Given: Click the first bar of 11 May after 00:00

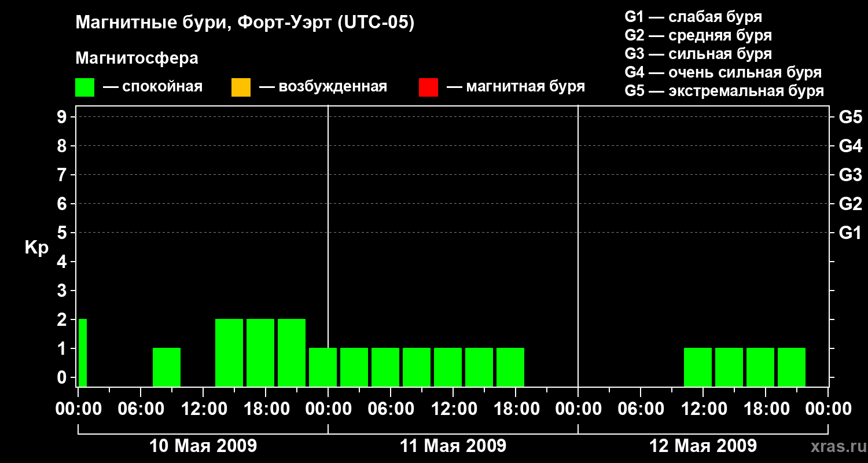Looking at the screenshot, I should pos(354,367).
